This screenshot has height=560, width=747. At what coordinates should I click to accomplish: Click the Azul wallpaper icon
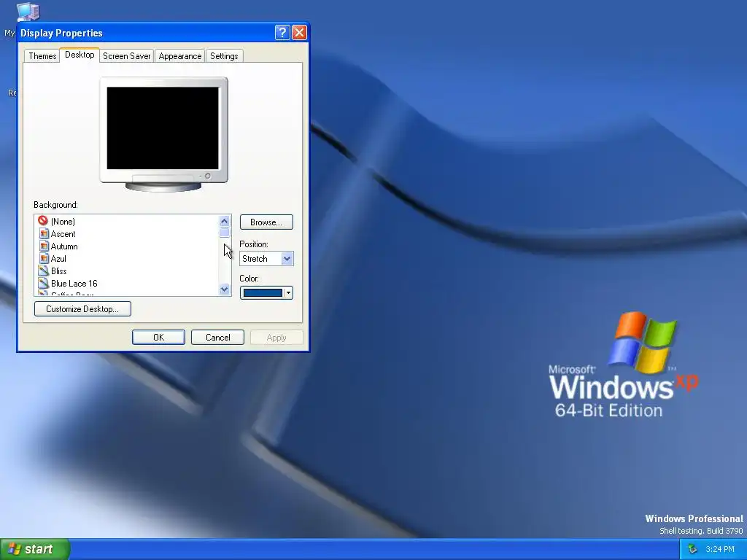tap(44, 258)
